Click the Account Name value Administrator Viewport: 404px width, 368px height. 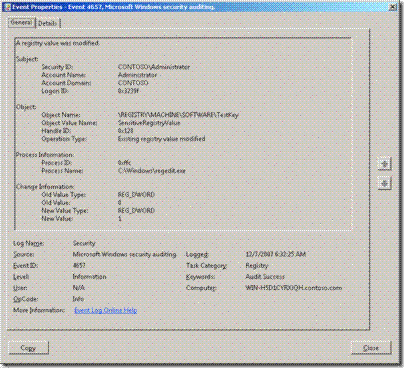(137, 75)
